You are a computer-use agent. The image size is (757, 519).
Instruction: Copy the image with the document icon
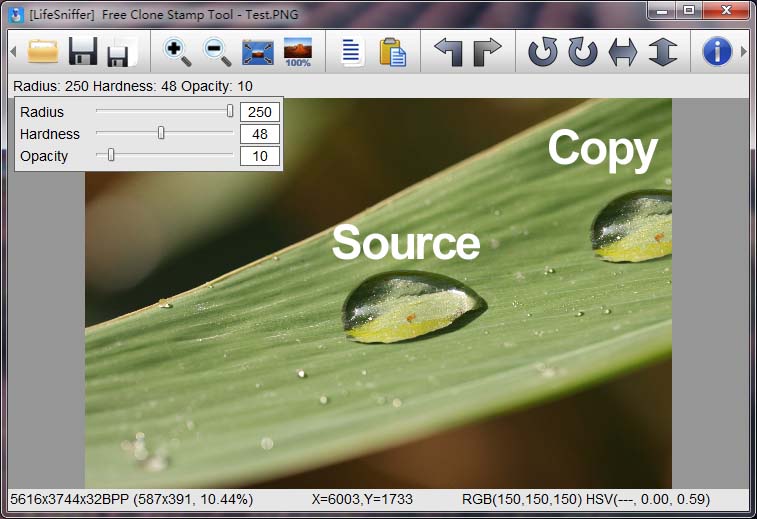351,52
